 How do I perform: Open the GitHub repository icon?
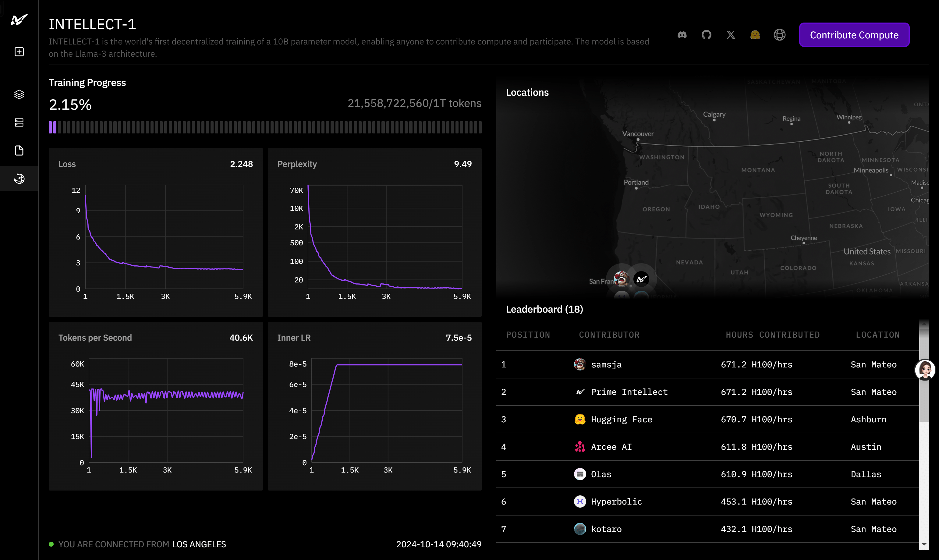(x=706, y=35)
